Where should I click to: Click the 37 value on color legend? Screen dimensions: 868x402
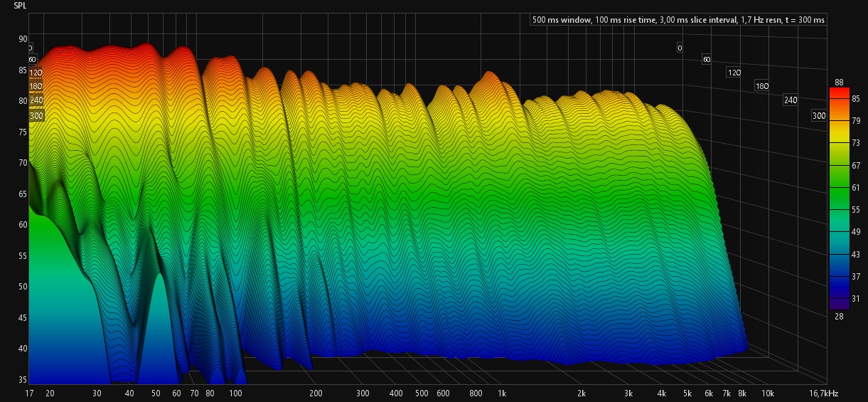point(855,276)
